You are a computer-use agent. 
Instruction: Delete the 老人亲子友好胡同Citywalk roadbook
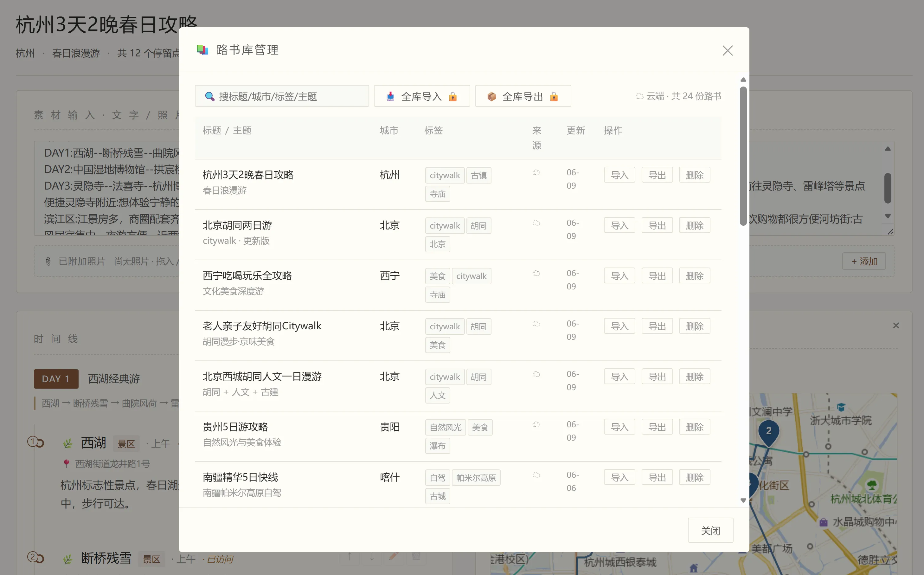(x=694, y=326)
